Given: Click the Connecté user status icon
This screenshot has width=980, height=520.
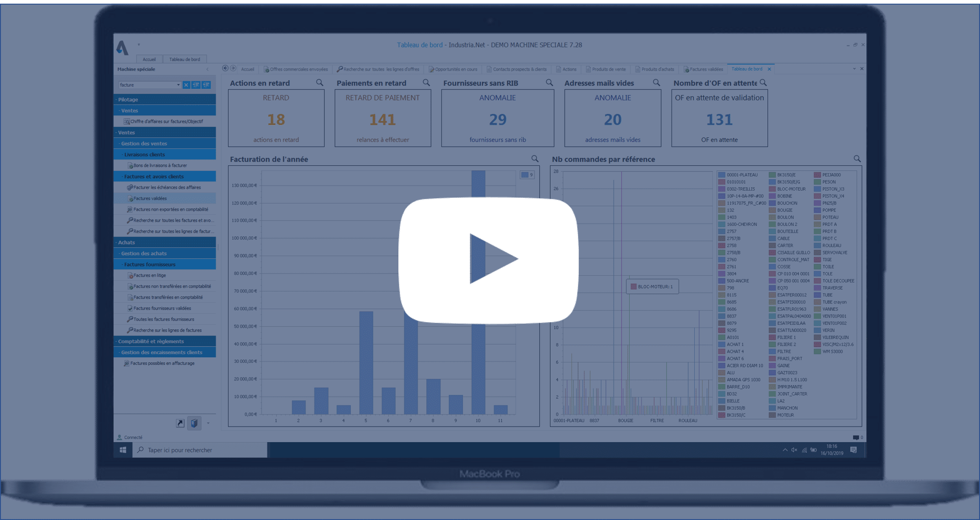Looking at the screenshot, I should (120, 437).
